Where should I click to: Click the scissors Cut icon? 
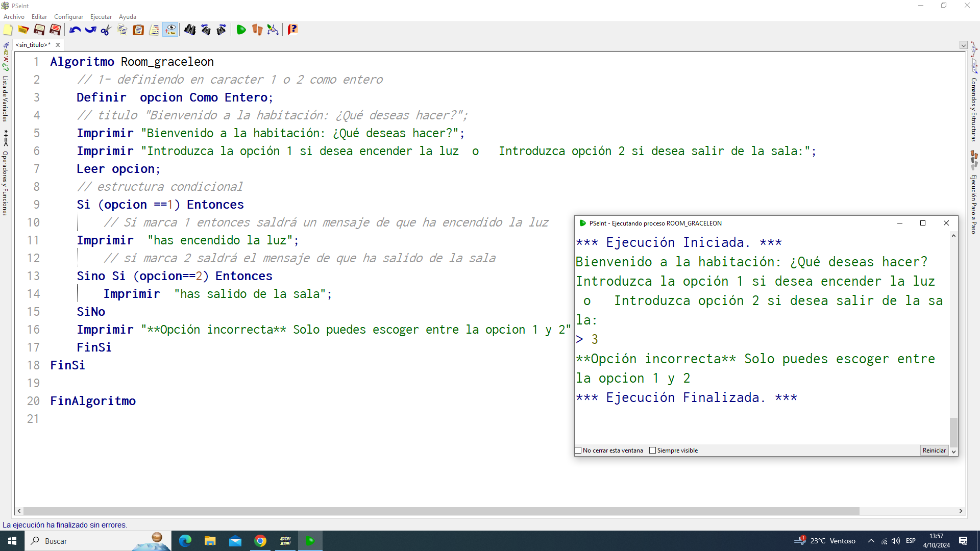pos(106,30)
